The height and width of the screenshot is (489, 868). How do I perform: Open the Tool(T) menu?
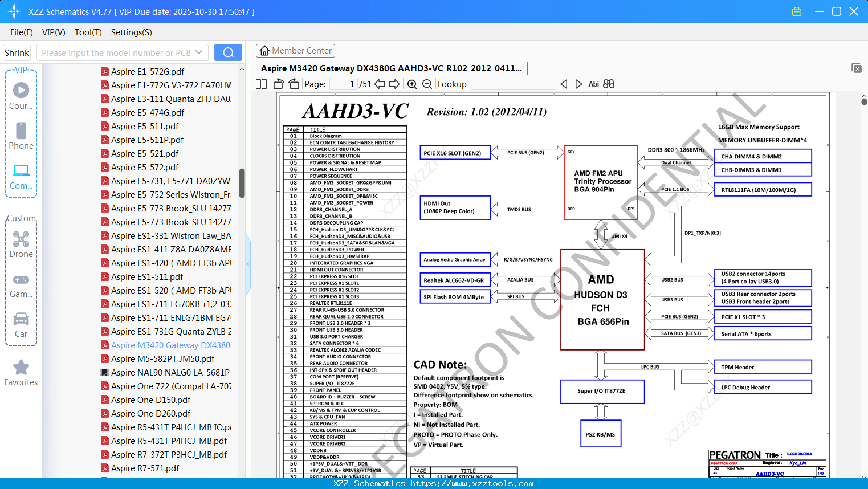88,32
